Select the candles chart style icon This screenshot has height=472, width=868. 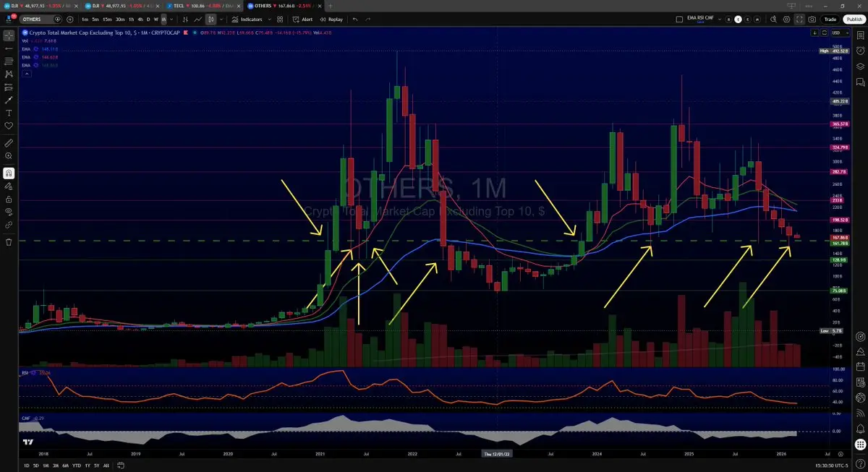click(210, 20)
